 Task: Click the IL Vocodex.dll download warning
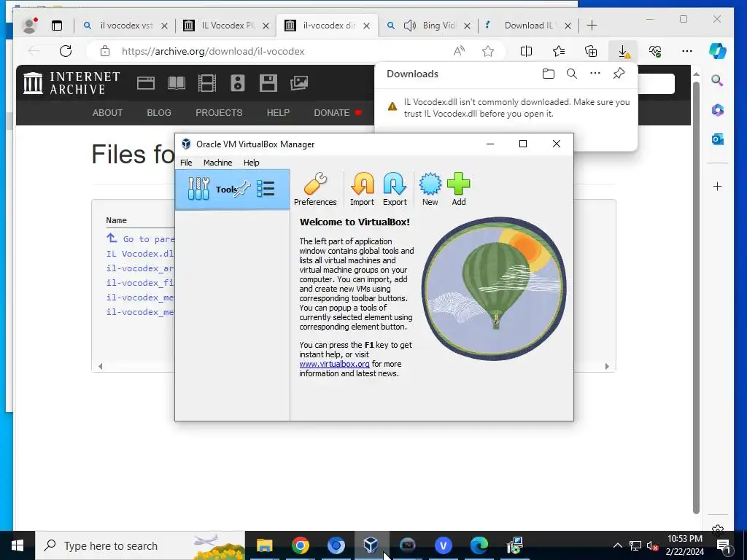(508, 108)
